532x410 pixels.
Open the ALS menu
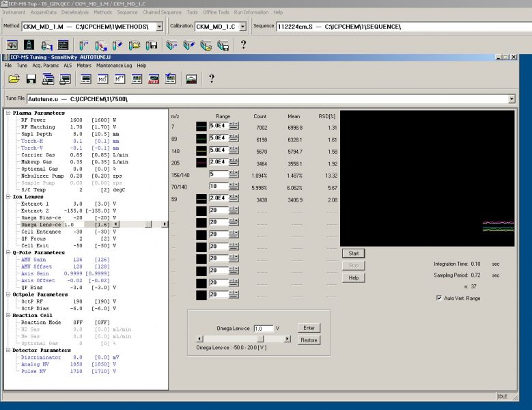[68, 66]
